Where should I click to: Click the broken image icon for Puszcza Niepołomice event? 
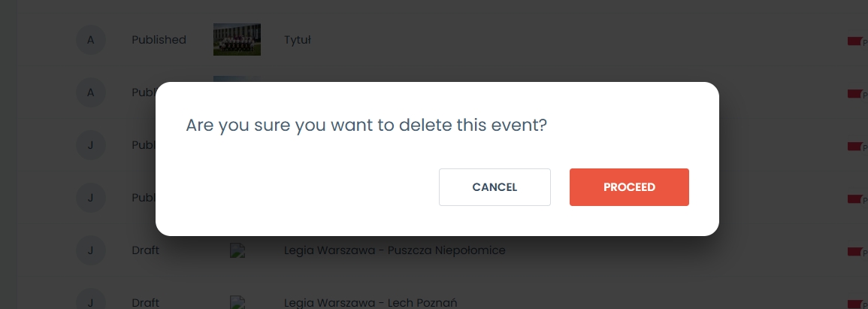pyautogui.click(x=237, y=251)
